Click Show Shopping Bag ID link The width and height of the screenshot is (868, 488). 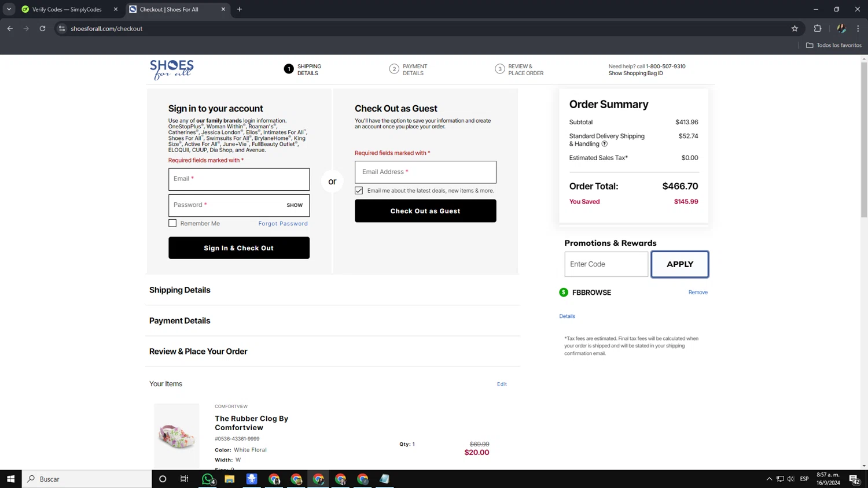635,73
